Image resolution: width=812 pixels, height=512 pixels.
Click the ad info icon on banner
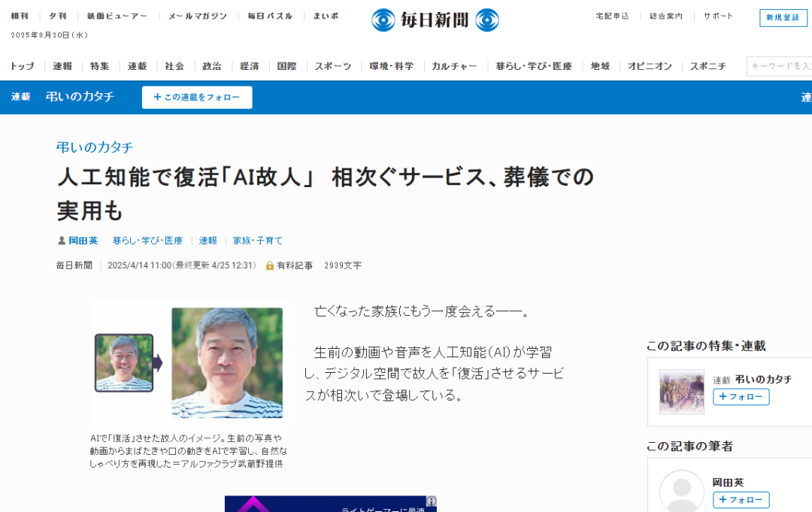(x=432, y=501)
